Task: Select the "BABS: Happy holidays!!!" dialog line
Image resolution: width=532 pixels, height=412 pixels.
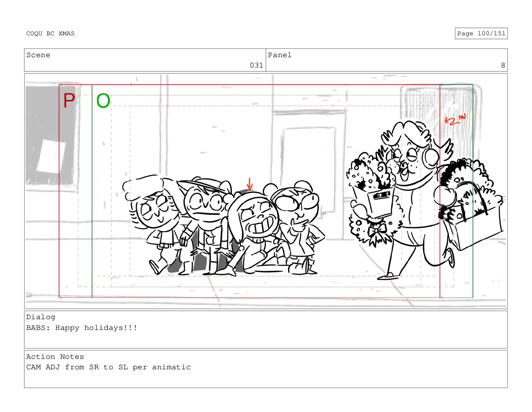Action: tap(82, 328)
